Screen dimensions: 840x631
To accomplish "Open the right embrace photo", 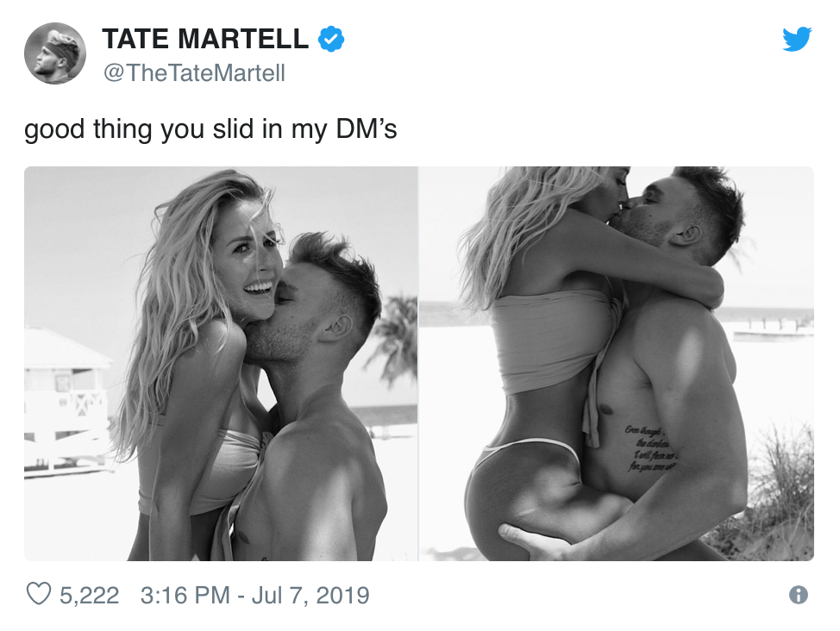I will pos(621,363).
